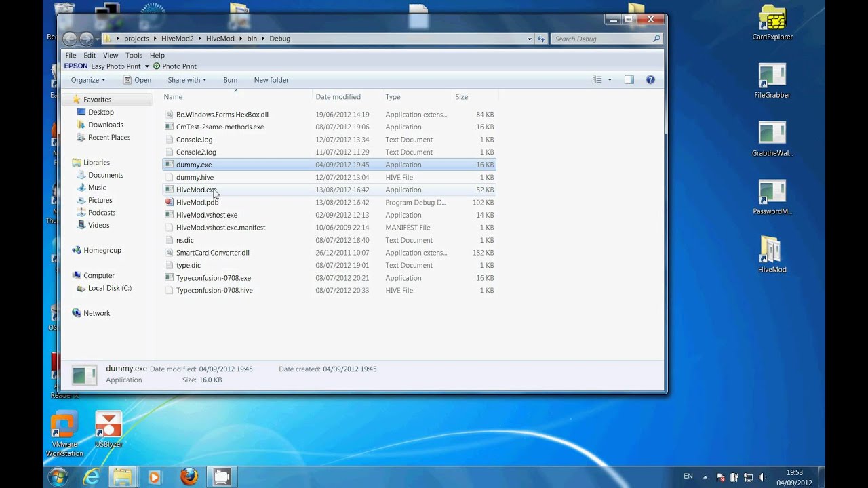This screenshot has width=868, height=488.
Task: Click the Open toolbar button
Action: coord(138,80)
